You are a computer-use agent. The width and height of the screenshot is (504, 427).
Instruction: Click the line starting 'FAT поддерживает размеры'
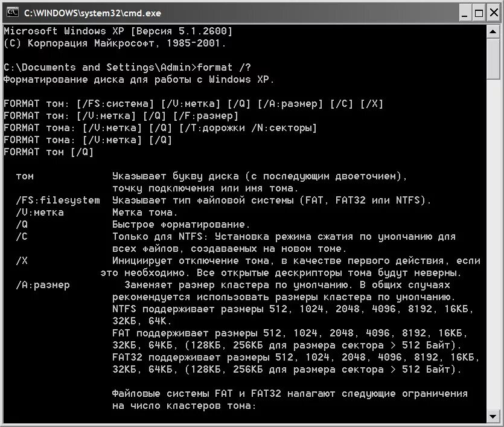point(290,333)
